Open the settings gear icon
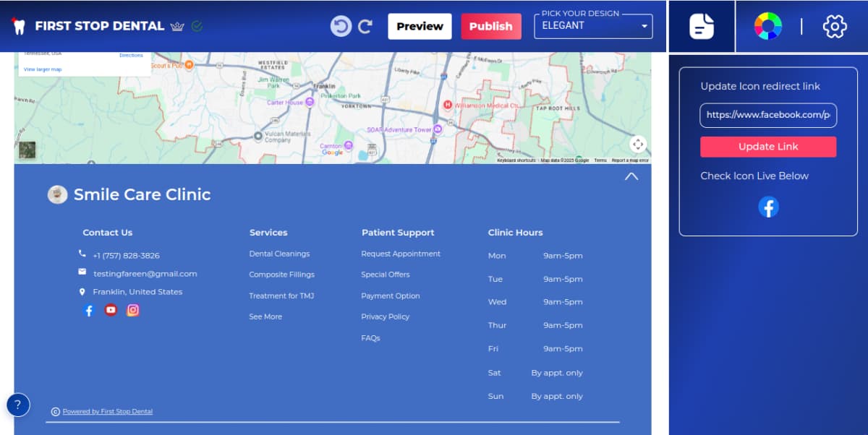The image size is (868, 435). coord(834,27)
